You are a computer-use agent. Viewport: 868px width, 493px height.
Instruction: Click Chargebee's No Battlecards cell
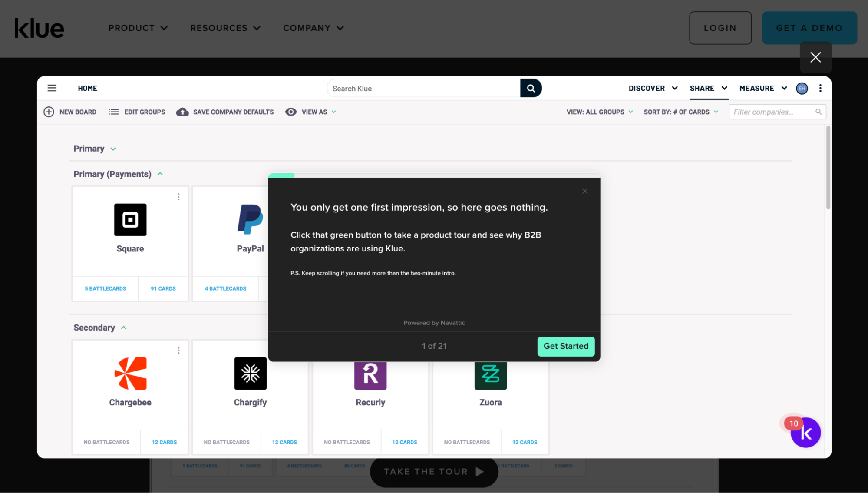point(106,442)
